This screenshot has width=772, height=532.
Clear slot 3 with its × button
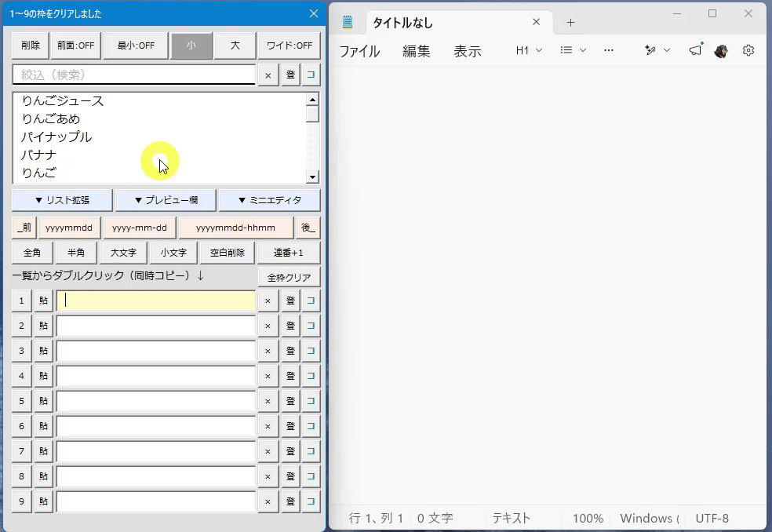coord(268,351)
